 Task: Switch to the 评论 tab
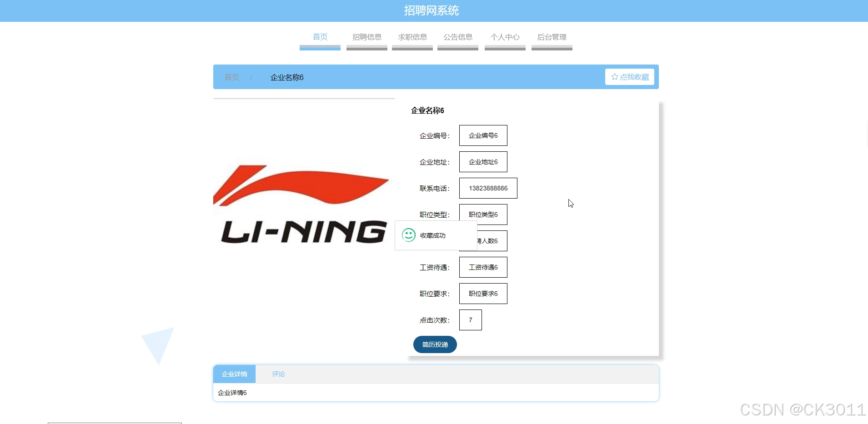click(x=278, y=374)
